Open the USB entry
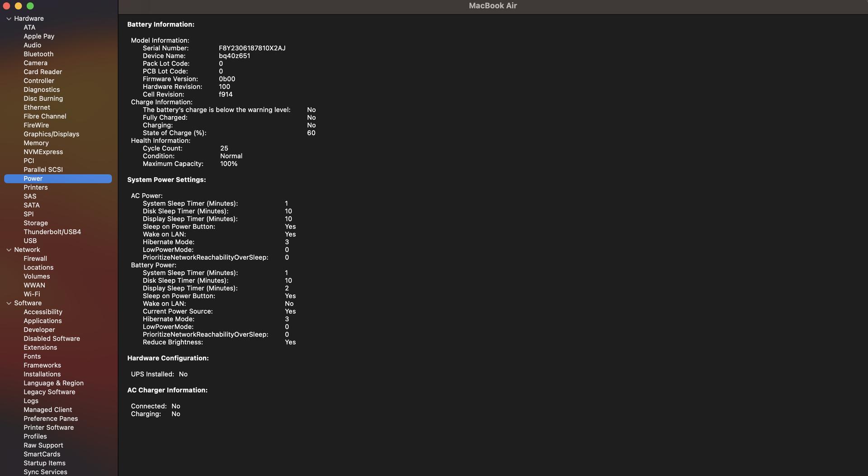The image size is (868, 476). 30,241
